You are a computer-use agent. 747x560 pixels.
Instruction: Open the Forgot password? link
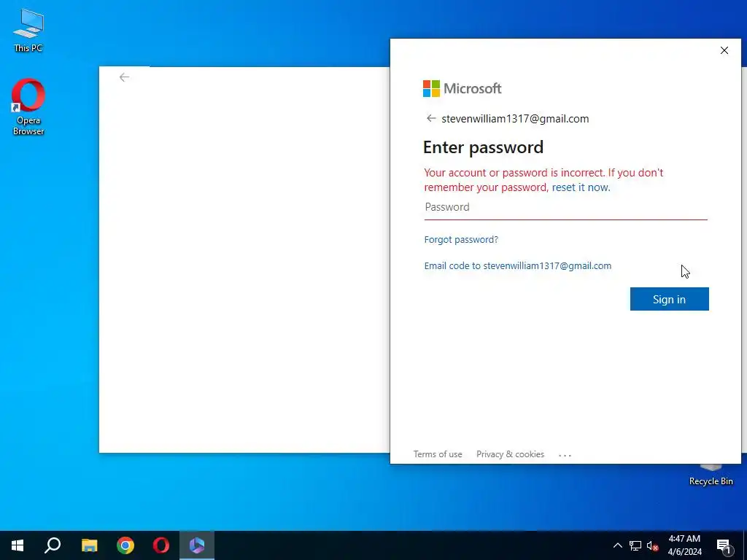461,239
